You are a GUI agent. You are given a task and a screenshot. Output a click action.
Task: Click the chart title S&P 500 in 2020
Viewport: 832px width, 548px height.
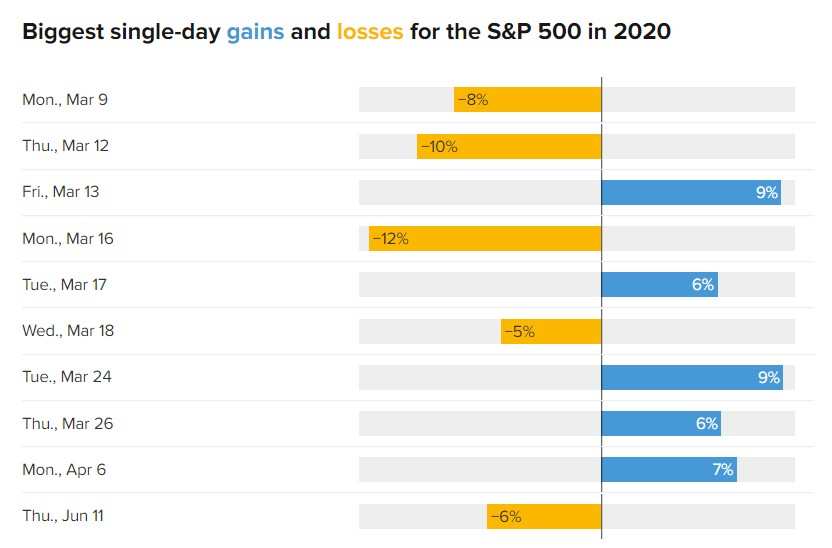[x=579, y=32]
